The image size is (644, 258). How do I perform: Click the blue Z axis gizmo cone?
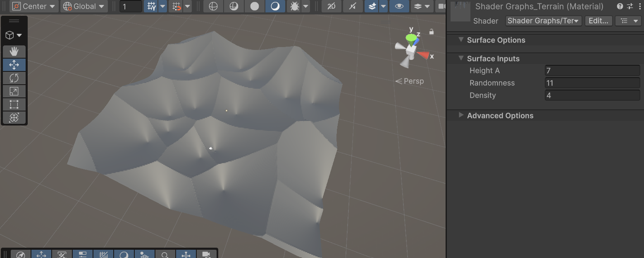pyautogui.click(x=416, y=41)
